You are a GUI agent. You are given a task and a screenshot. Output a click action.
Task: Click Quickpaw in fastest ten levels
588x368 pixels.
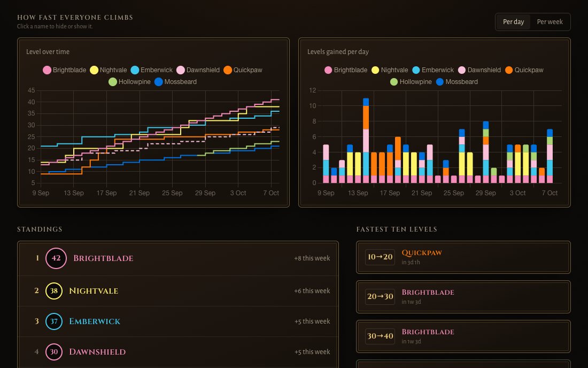tap(422, 253)
